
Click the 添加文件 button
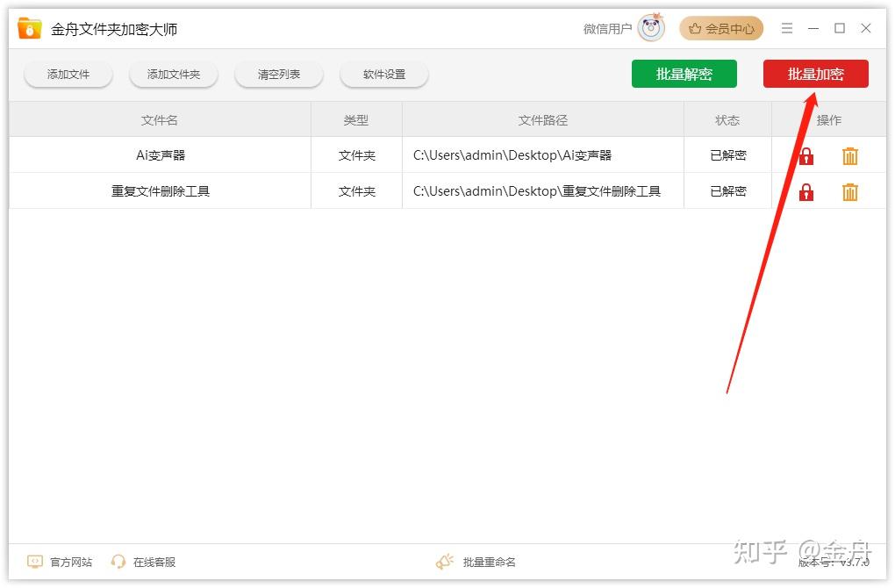(68, 75)
